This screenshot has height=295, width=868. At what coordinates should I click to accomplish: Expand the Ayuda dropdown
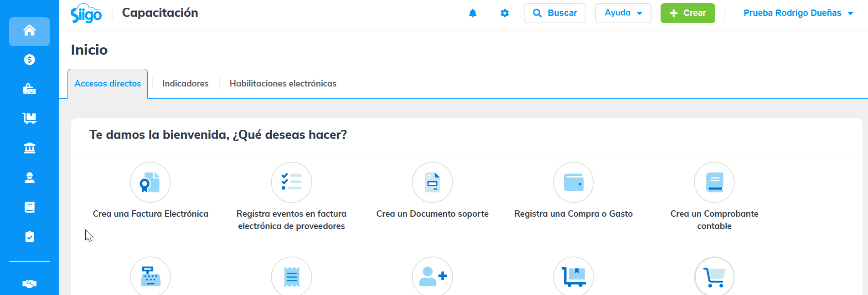pyautogui.click(x=623, y=13)
